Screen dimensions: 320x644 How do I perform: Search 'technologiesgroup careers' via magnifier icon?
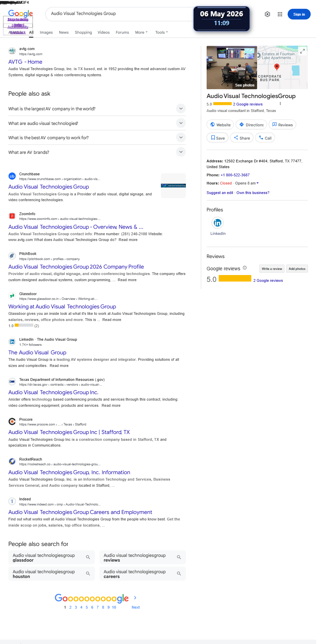click(x=179, y=574)
